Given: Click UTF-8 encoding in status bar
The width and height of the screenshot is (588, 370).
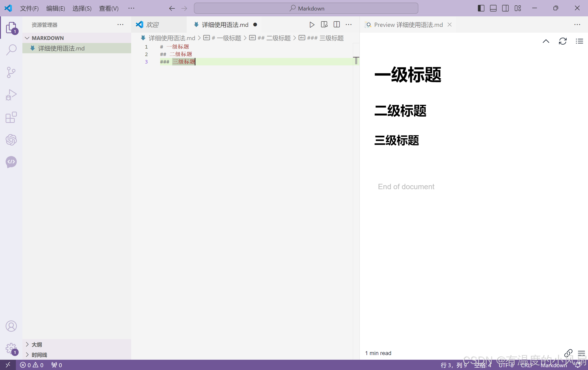Looking at the screenshot, I should coord(506,365).
